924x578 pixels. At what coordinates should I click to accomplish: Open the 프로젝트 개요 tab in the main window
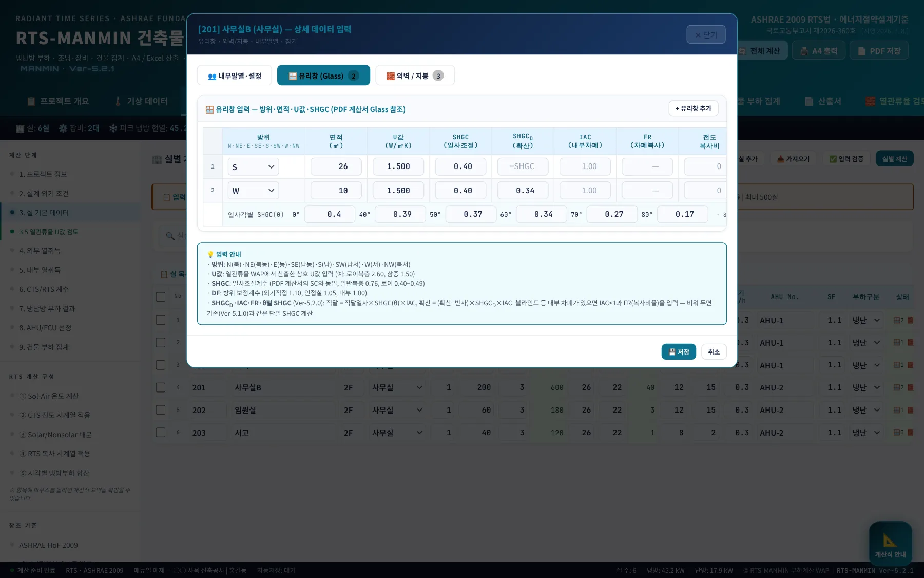point(59,101)
